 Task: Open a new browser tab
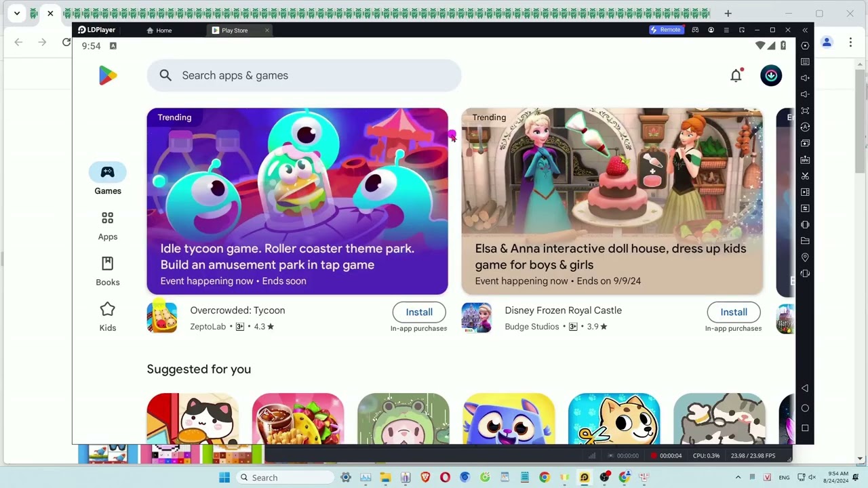[728, 14]
